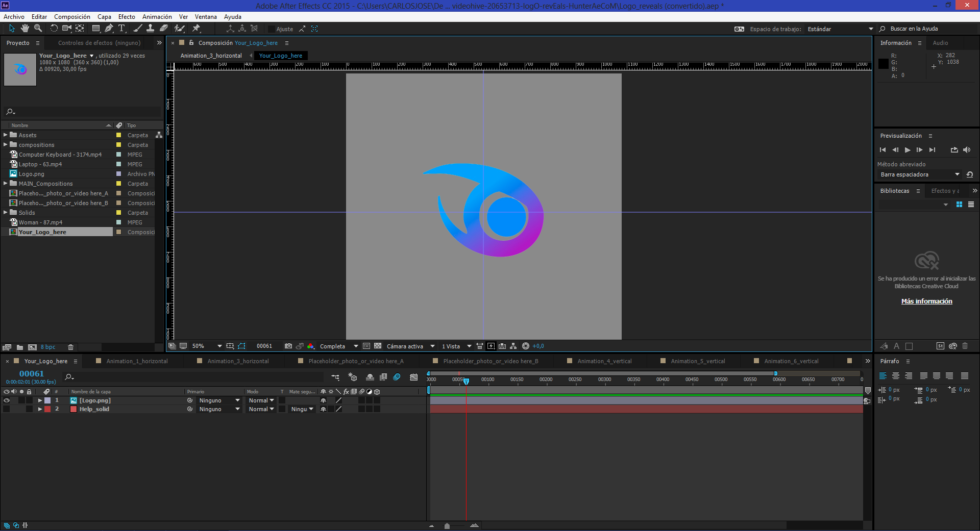Click the lavender label color of Logo.png layer
The height and width of the screenshot is (531, 980).
tap(47, 400)
